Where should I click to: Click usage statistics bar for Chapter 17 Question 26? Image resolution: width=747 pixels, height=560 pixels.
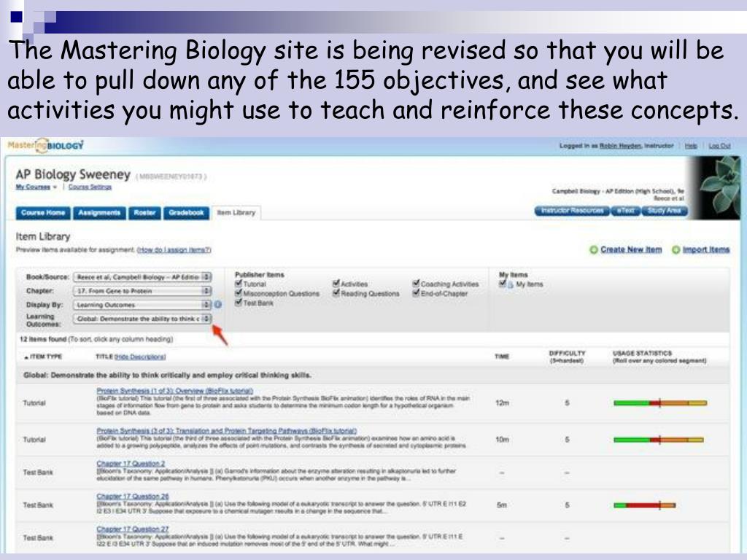click(x=645, y=505)
